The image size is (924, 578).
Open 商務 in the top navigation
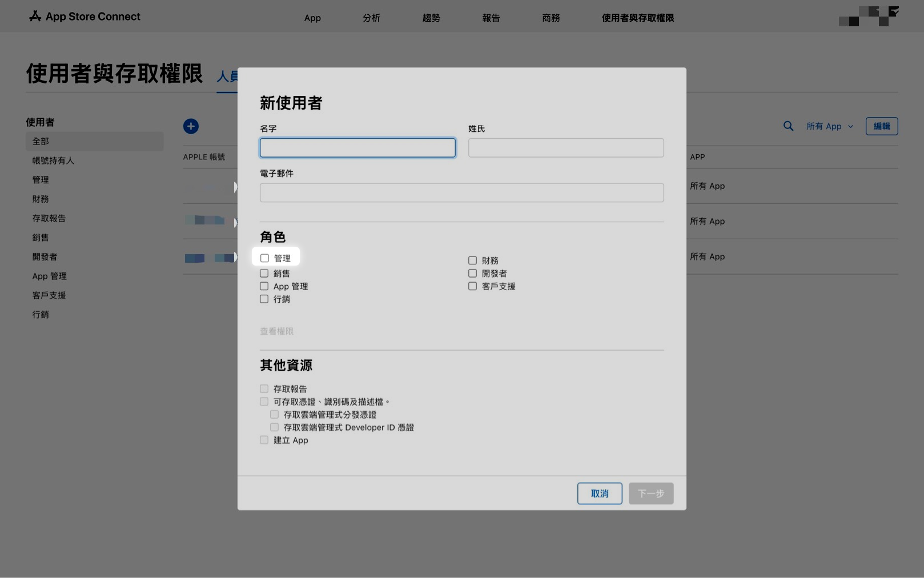[551, 18]
